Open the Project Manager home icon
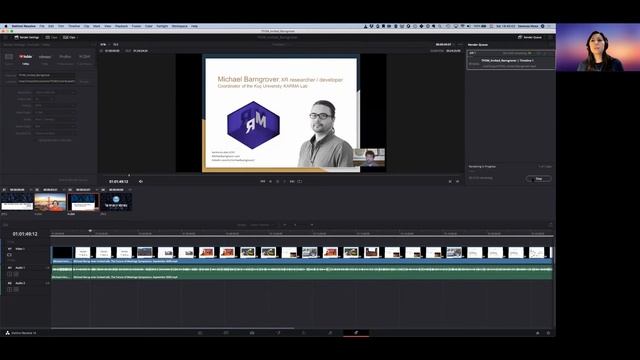This screenshot has width=640, height=360. pos(538,333)
